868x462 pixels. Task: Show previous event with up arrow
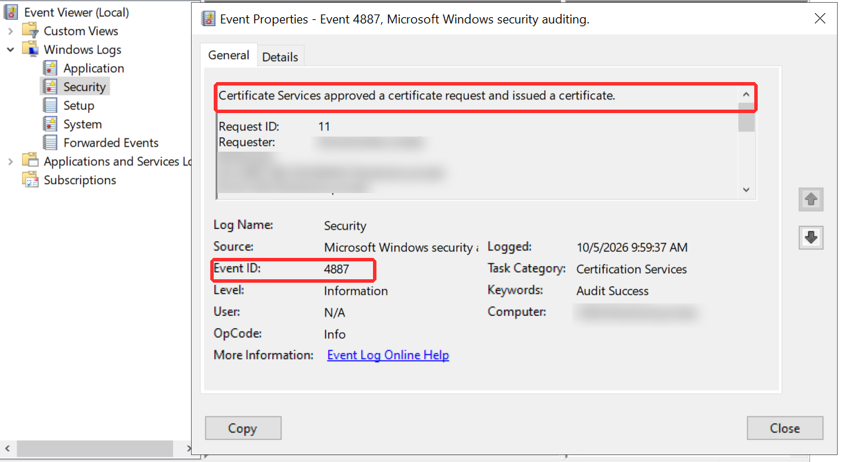pos(811,199)
